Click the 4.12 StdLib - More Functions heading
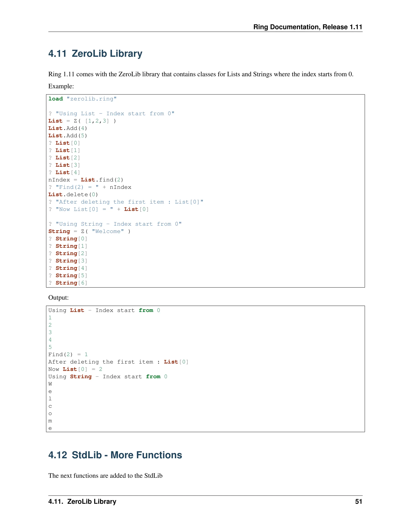Viewport: 411px width, 532px height. point(115,455)
